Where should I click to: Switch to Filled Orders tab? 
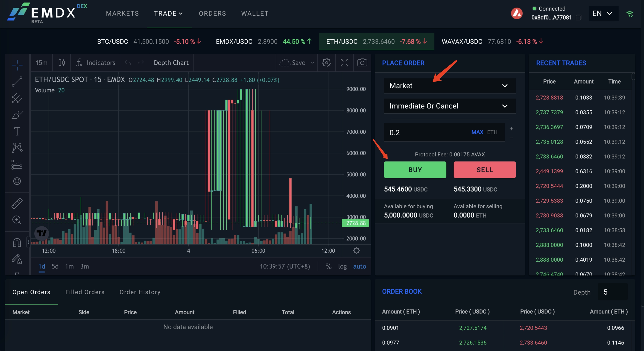point(85,292)
